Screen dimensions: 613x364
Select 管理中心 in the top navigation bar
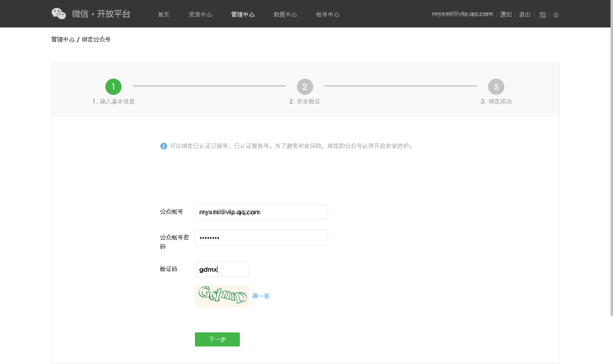[243, 15]
